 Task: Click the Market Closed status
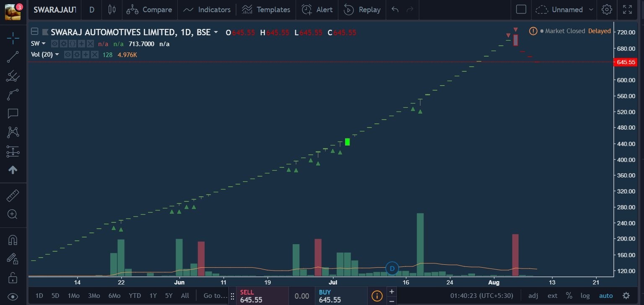click(x=563, y=31)
